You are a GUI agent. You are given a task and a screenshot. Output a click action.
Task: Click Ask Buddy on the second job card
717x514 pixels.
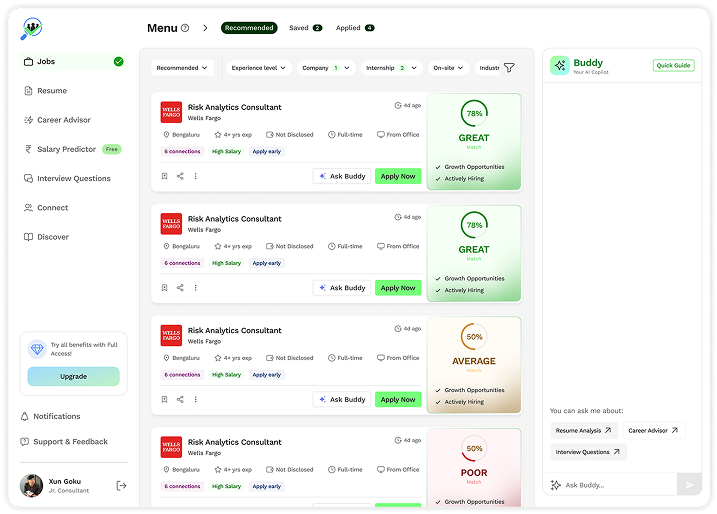click(x=342, y=288)
